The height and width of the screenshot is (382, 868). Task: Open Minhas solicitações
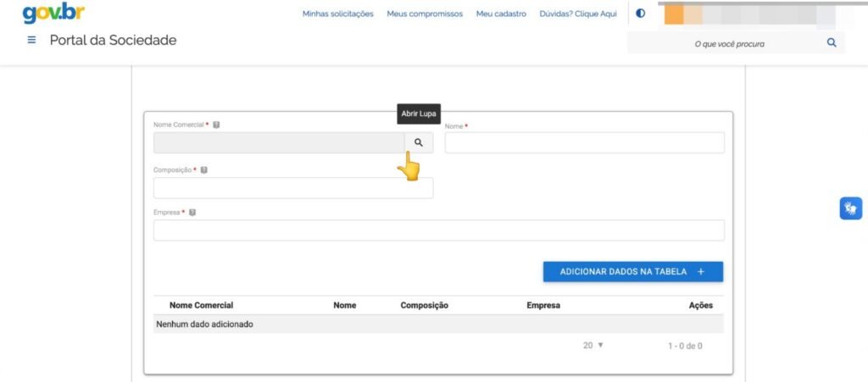337,14
